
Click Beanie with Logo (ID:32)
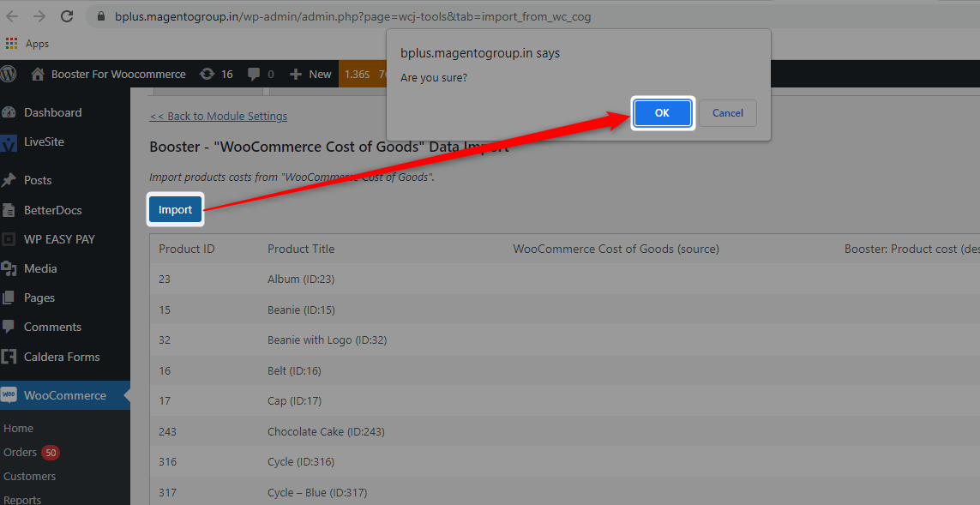[327, 340]
